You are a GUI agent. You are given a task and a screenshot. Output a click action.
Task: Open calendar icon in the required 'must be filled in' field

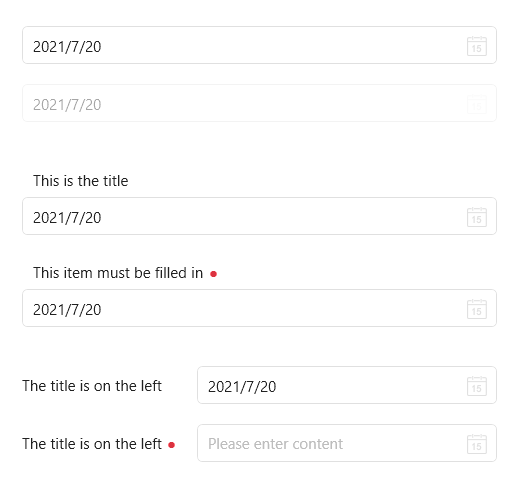[x=476, y=309]
